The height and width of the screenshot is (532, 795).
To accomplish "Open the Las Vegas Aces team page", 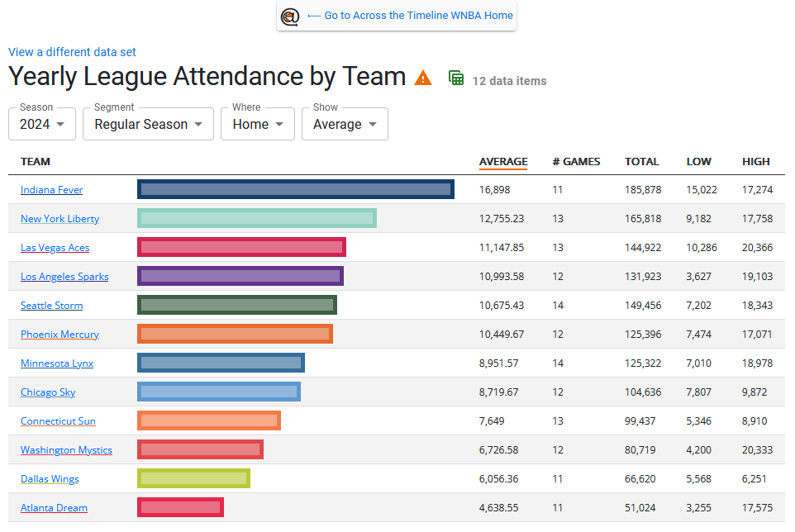I will [x=55, y=248].
